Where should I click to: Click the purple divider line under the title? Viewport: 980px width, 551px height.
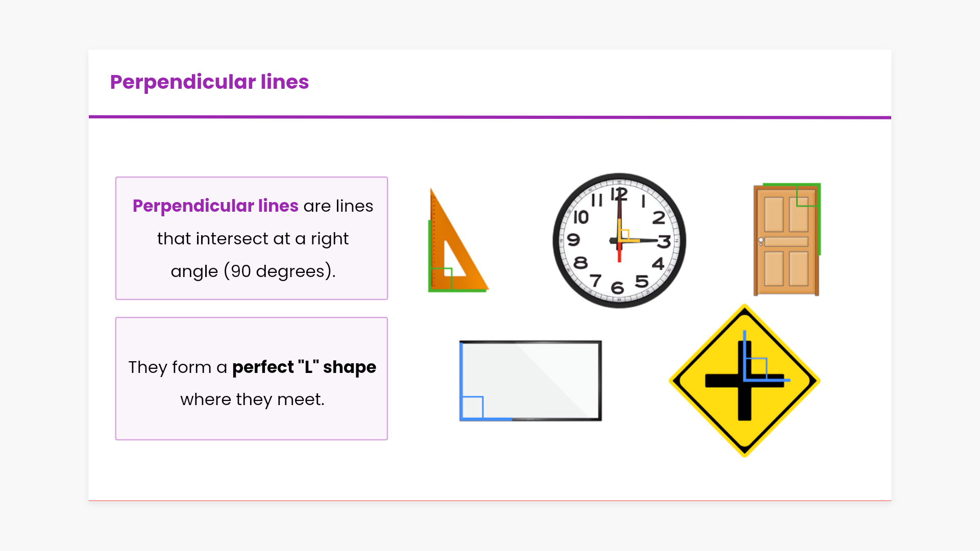point(490,117)
